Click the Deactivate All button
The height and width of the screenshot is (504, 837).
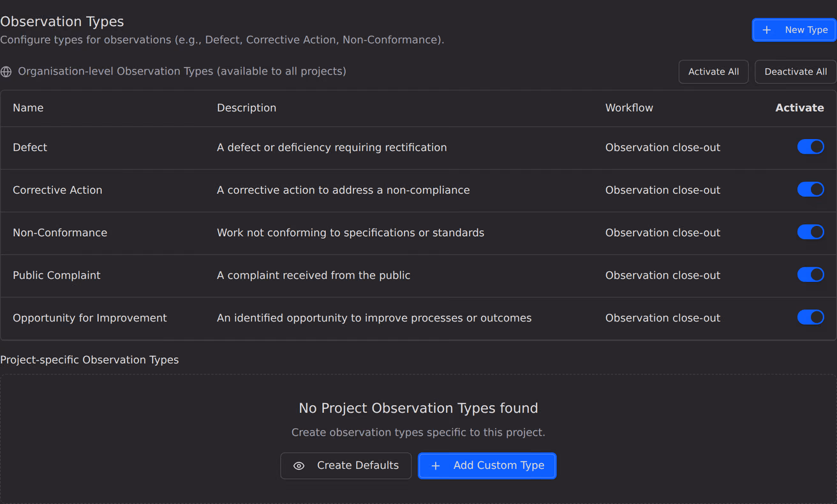click(796, 72)
